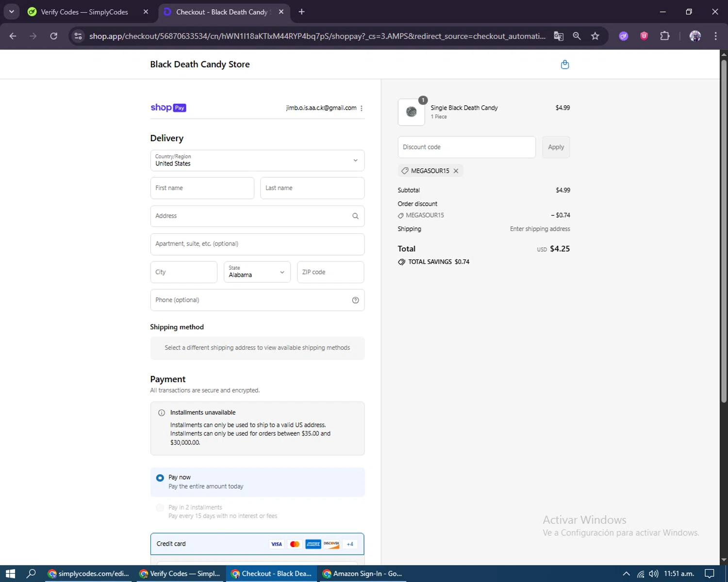Click the Black Death Candy Store title

(200, 65)
